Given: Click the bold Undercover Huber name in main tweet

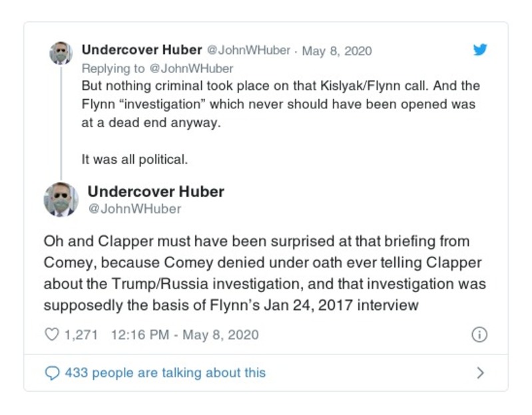Looking at the screenshot, I should click(156, 192).
